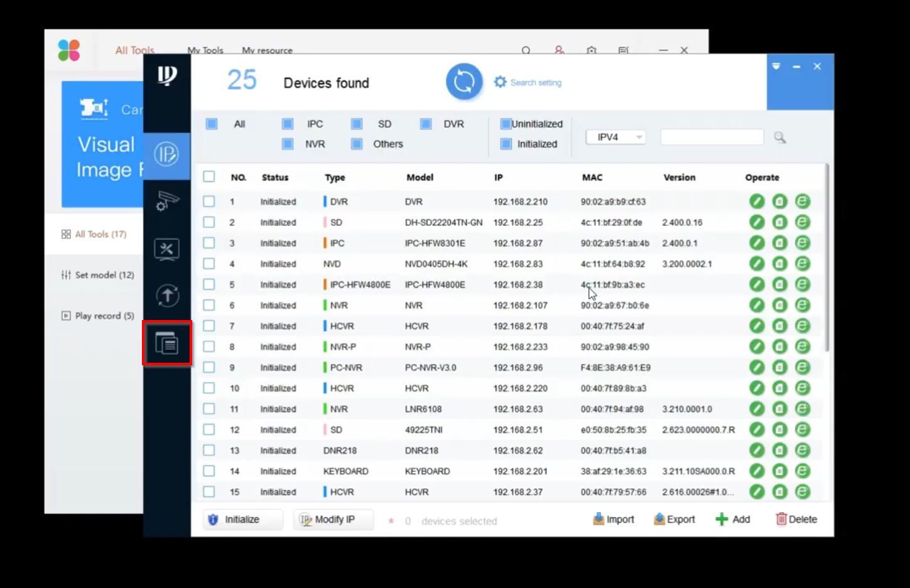Toggle the NVR filter checkbox
The width and height of the screenshot is (910, 588).
pyautogui.click(x=288, y=144)
